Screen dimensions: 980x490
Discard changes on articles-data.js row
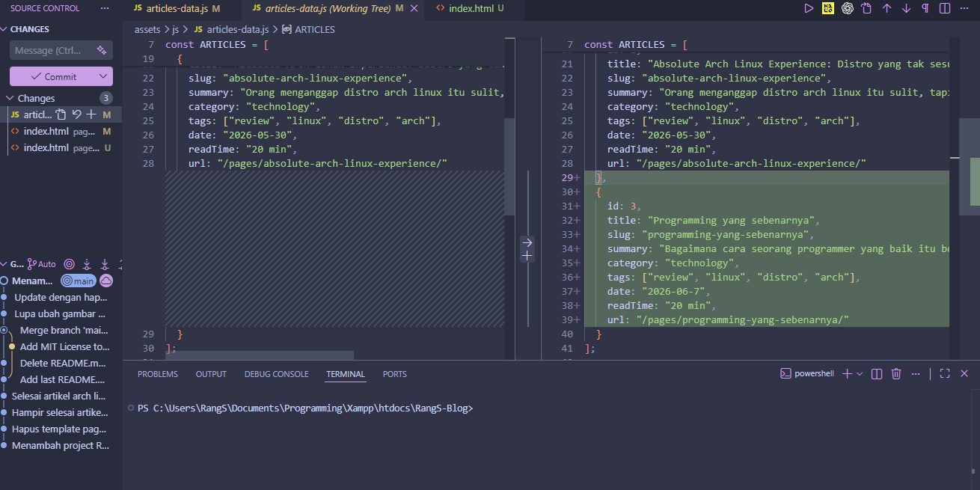[x=76, y=114]
